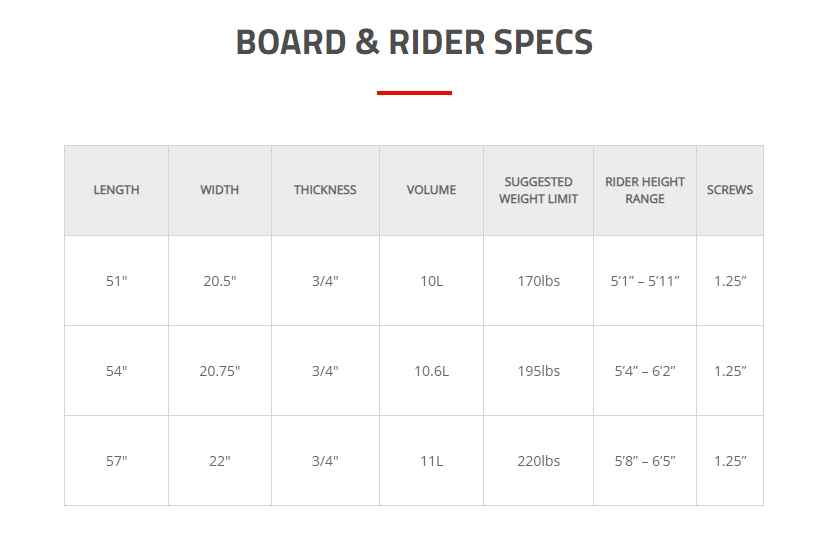Click the 10.6L volume cell
Image resolution: width=830 pixels, height=536 pixels.
tap(431, 371)
